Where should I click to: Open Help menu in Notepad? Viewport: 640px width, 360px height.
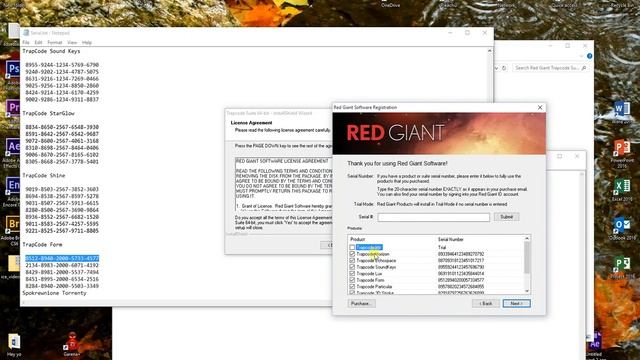coord(87,42)
